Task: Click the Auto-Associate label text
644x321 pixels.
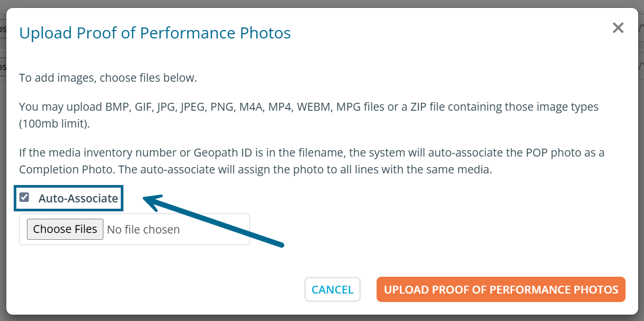Action: click(x=78, y=198)
